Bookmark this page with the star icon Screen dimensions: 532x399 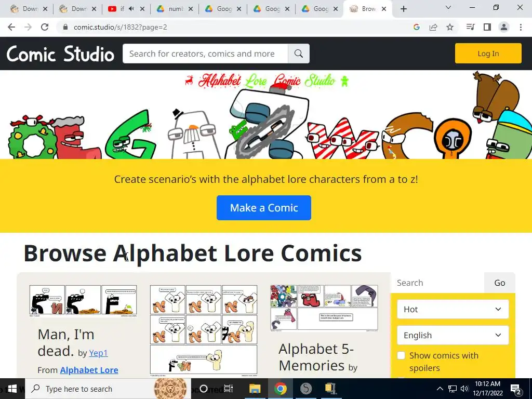450,27
